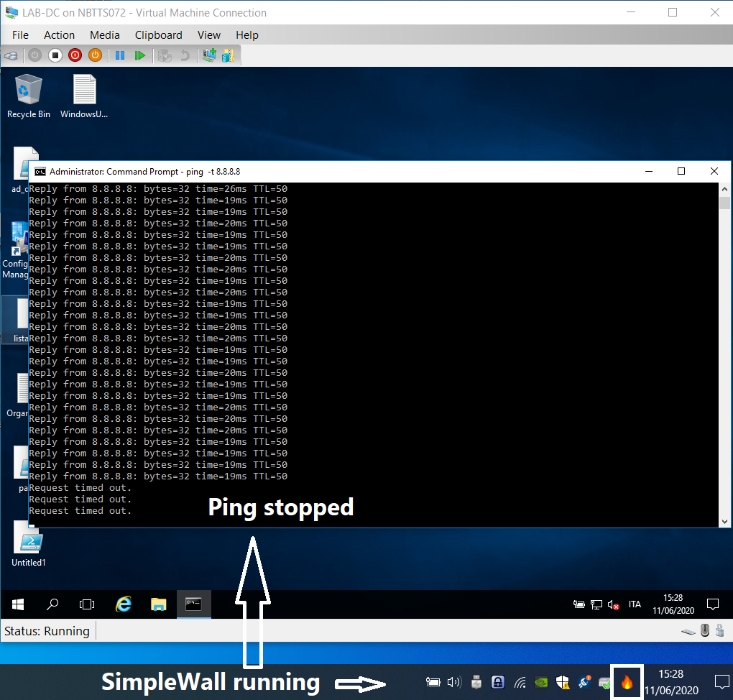Pause the virtual machine
The image size is (733, 700).
(119, 55)
